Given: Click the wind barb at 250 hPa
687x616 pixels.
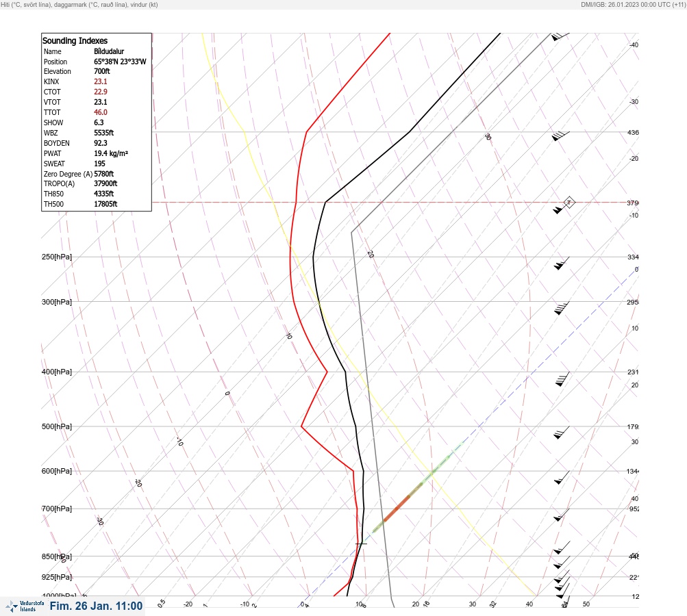Looking at the screenshot, I should click(x=562, y=263).
